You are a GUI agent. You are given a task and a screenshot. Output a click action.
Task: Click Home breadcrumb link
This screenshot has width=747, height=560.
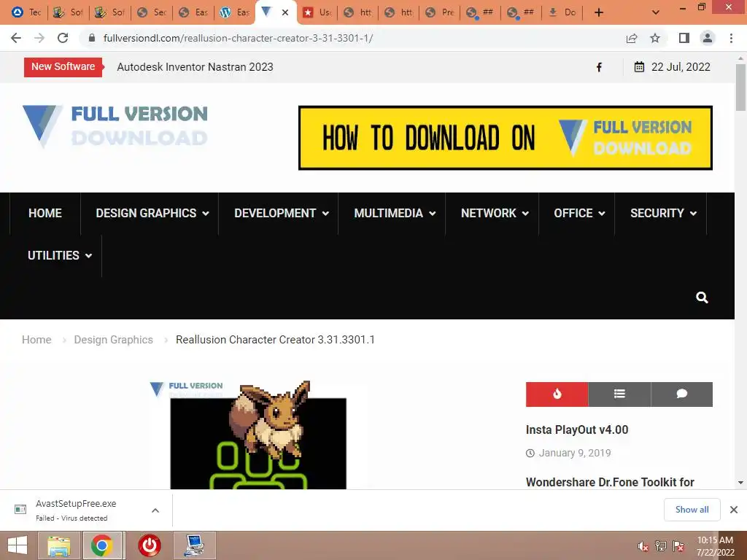click(x=36, y=340)
